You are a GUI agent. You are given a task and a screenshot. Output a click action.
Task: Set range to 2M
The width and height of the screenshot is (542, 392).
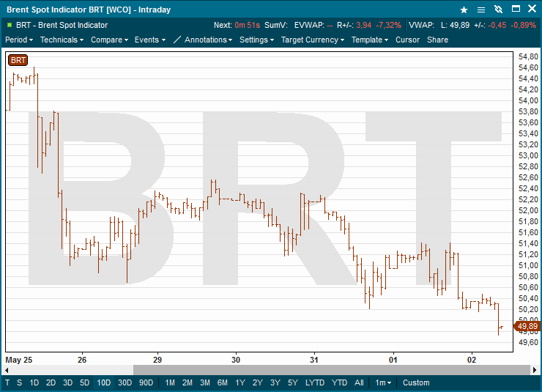pyautogui.click(x=188, y=382)
